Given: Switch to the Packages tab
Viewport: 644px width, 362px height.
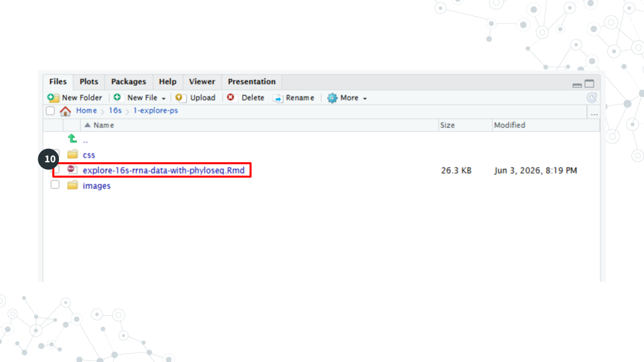Looking at the screenshot, I should pos(129,82).
